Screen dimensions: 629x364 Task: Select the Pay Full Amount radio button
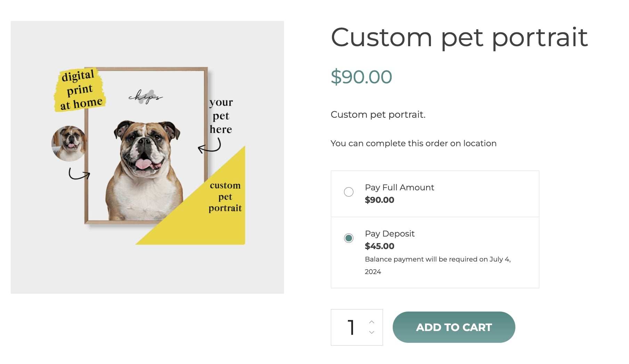pyautogui.click(x=349, y=192)
